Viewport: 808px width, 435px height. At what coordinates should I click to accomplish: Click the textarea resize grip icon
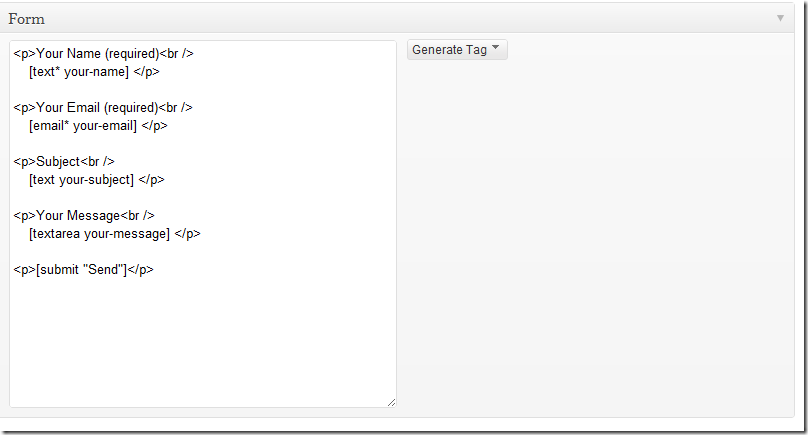392,403
